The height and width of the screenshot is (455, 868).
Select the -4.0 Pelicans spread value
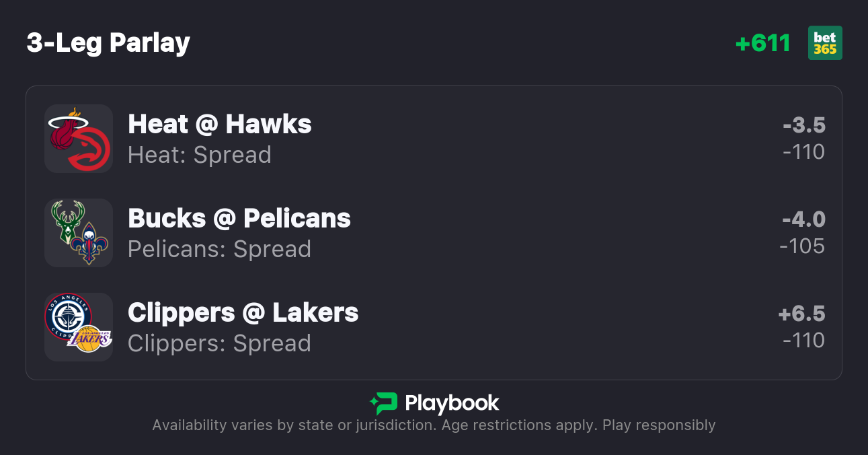[x=803, y=219]
